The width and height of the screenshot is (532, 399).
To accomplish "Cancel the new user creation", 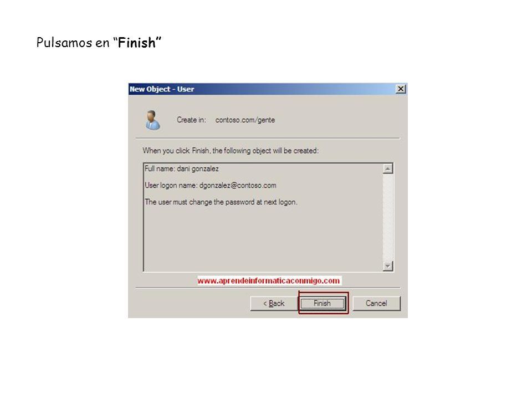I will point(376,303).
